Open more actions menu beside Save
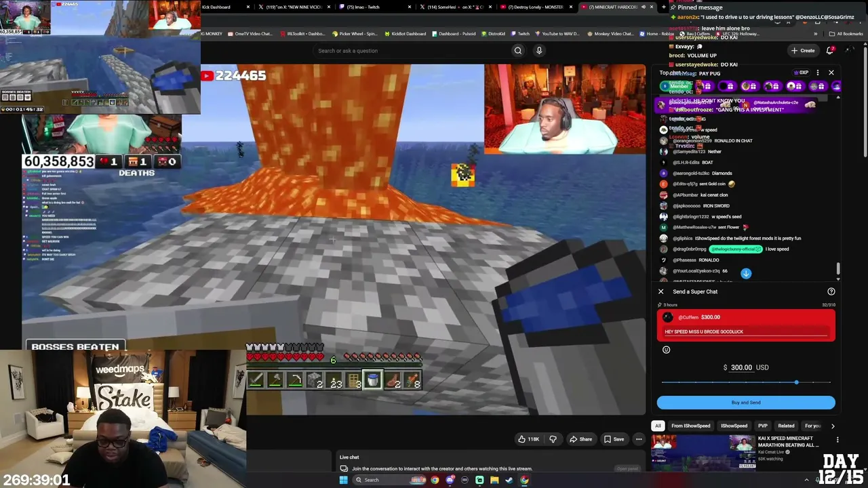The height and width of the screenshot is (488, 868). click(x=638, y=439)
